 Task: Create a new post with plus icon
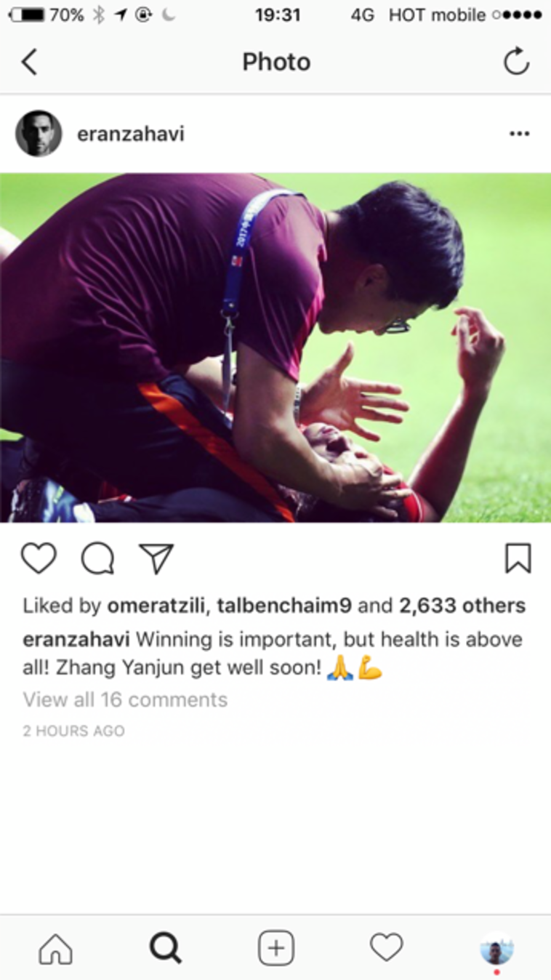[x=276, y=949]
